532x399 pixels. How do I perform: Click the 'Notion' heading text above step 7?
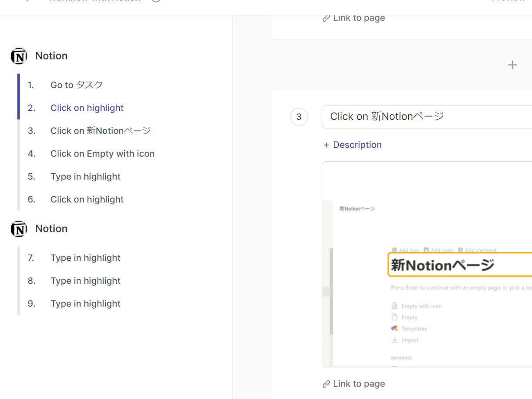click(51, 229)
